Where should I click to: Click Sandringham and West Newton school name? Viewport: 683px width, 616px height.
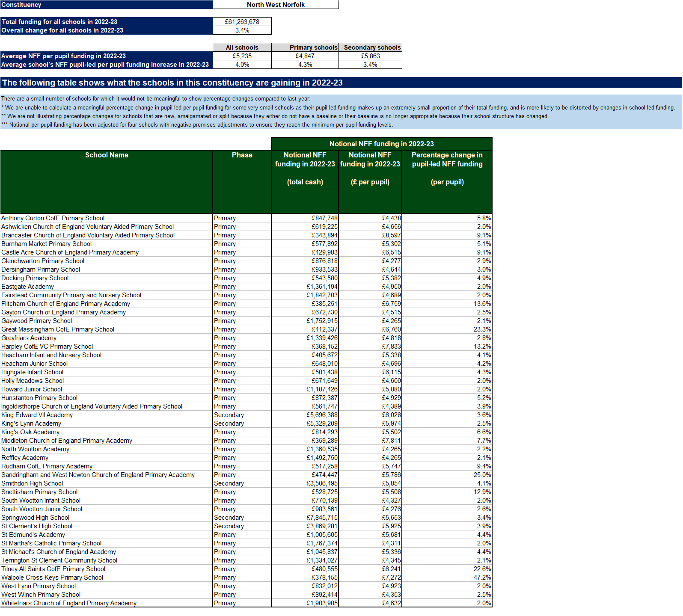click(x=98, y=475)
